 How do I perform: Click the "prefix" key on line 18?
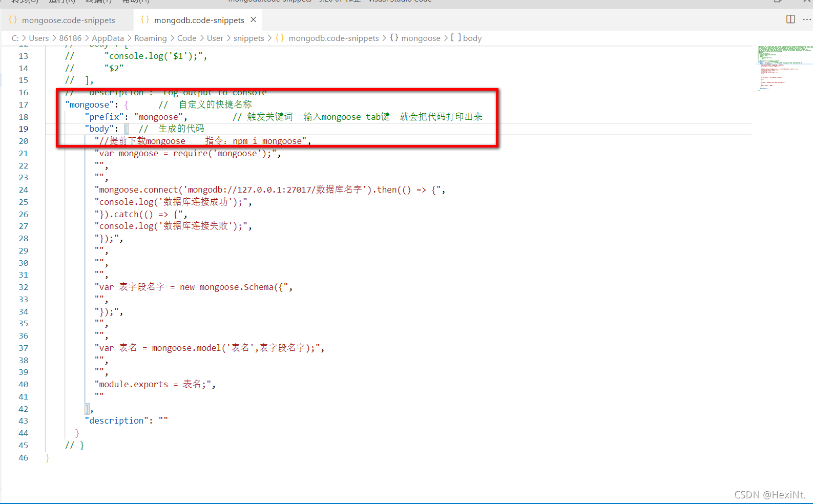tap(105, 117)
